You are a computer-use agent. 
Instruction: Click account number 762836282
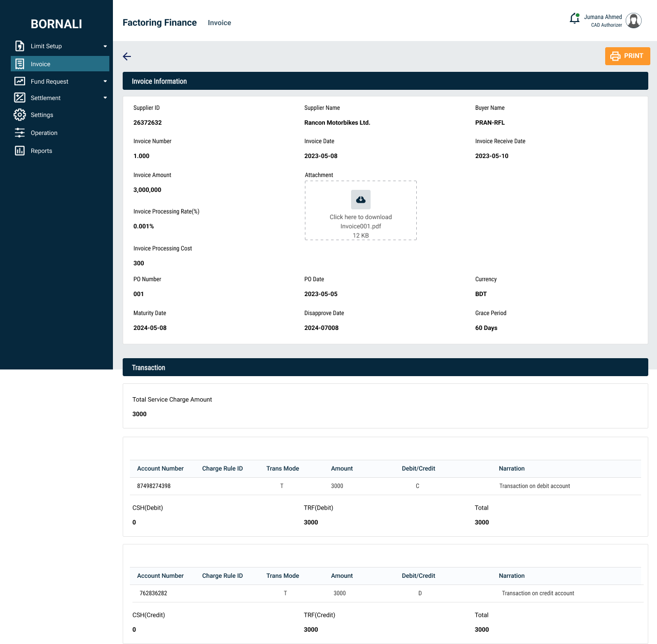[153, 593]
